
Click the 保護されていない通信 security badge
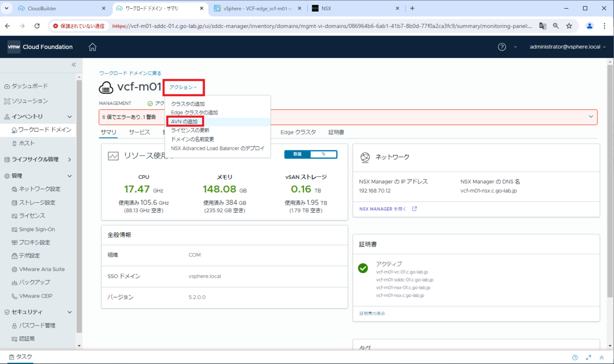(x=79, y=26)
